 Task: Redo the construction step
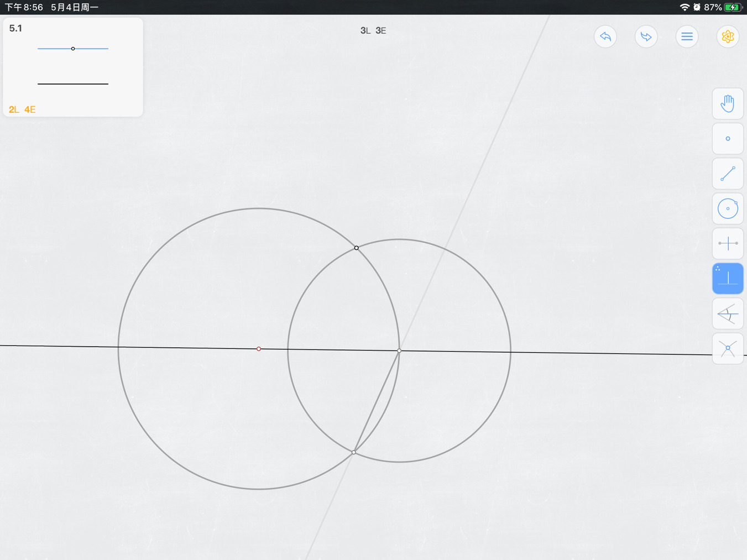tap(646, 36)
